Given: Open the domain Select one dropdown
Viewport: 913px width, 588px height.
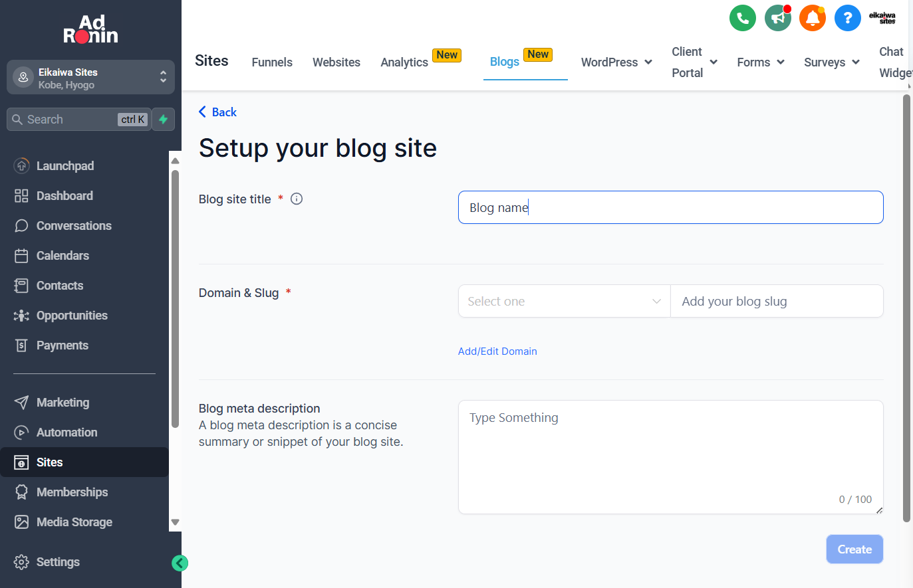Looking at the screenshot, I should 564,301.
